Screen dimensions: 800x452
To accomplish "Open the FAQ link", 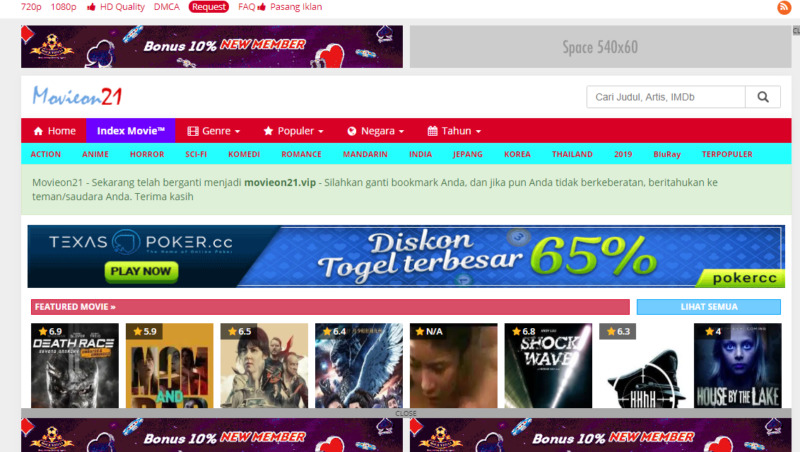I will [246, 7].
